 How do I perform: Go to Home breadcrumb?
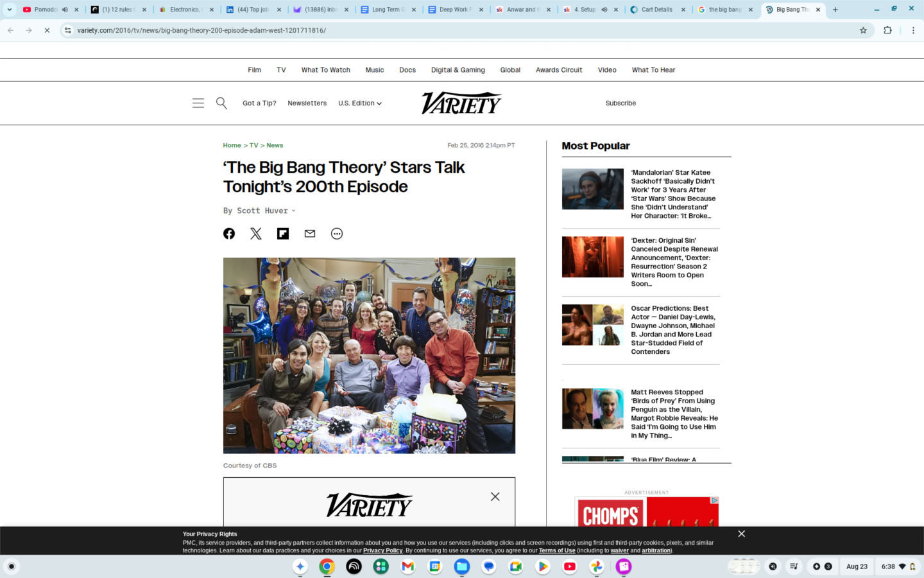point(232,146)
